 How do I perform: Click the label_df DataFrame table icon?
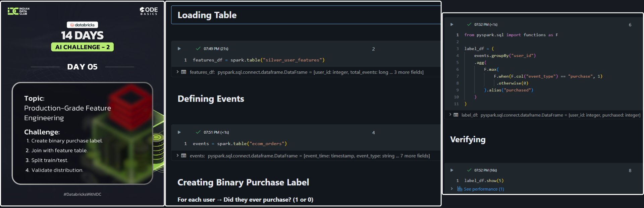click(x=456, y=115)
